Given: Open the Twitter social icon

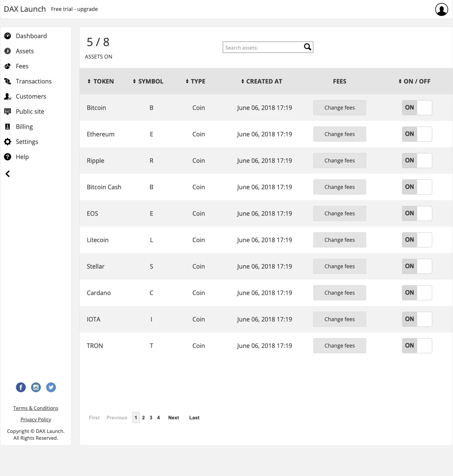Looking at the screenshot, I should pyautogui.click(x=51, y=387).
